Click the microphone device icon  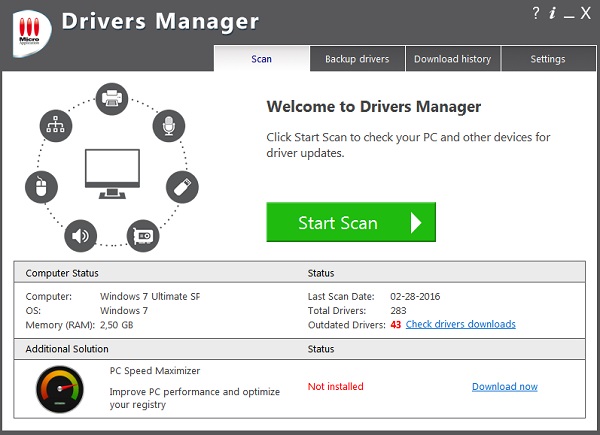pyautogui.click(x=169, y=126)
